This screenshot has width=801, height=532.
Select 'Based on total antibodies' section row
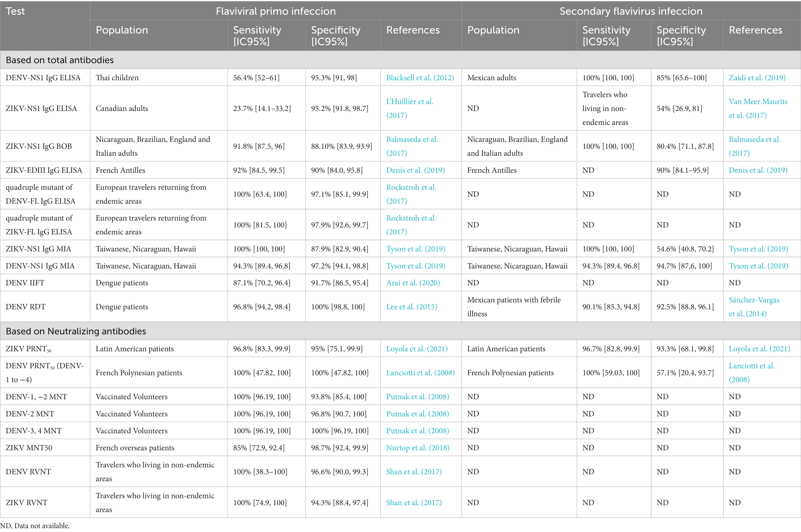click(x=400, y=60)
